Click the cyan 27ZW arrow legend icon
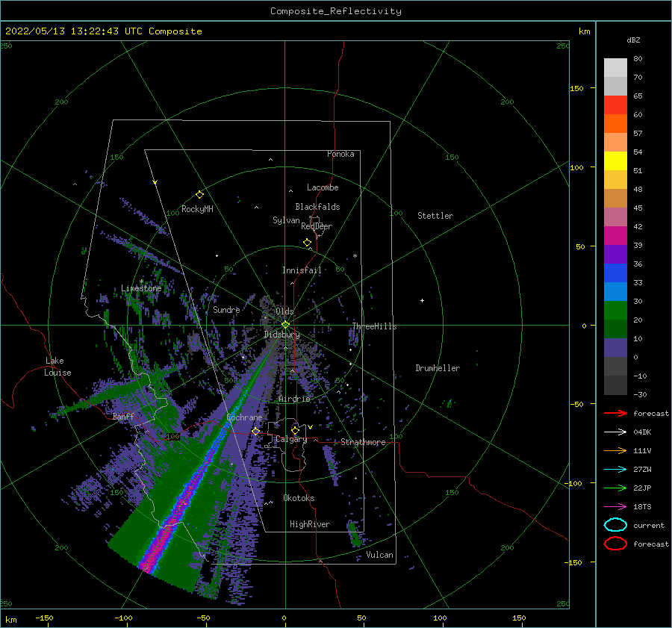Viewport: 672px width, 628px height. click(x=615, y=470)
